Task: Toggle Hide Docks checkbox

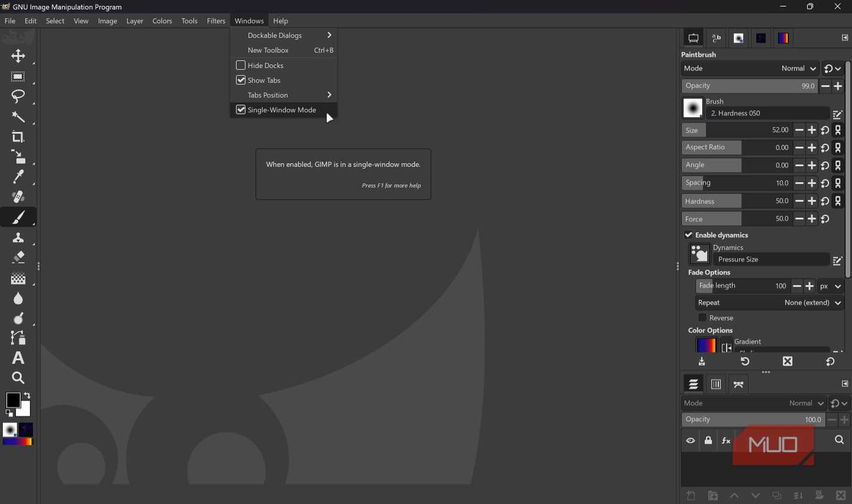Action: point(241,65)
